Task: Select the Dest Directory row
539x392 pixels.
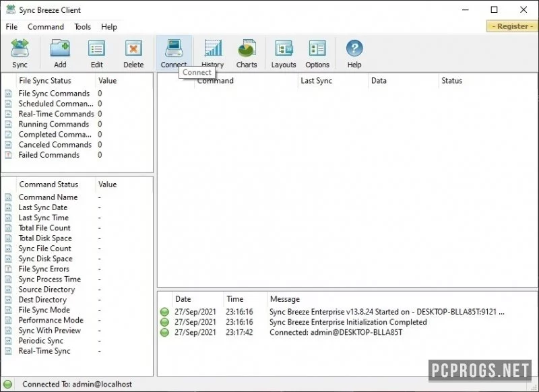Action: [77, 300]
